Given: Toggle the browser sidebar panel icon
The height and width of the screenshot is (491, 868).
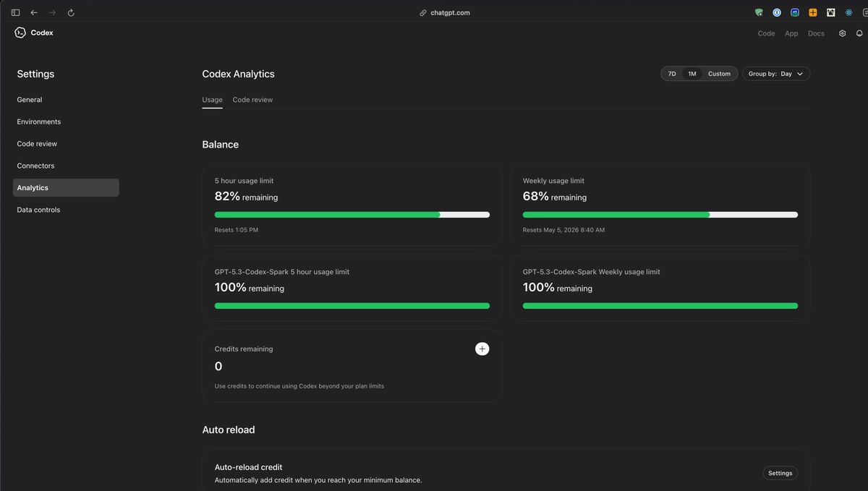Looking at the screenshot, I should click(x=15, y=12).
